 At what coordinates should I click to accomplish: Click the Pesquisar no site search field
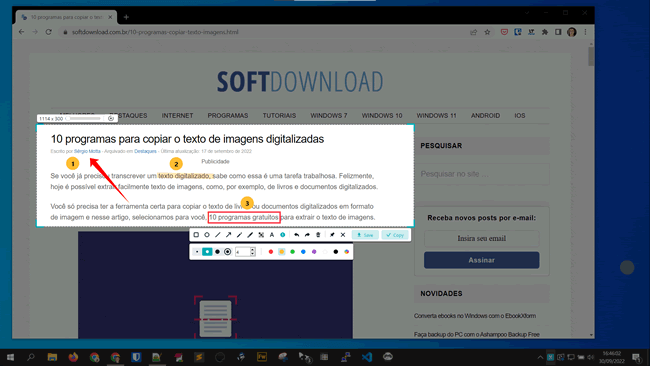[x=482, y=174]
